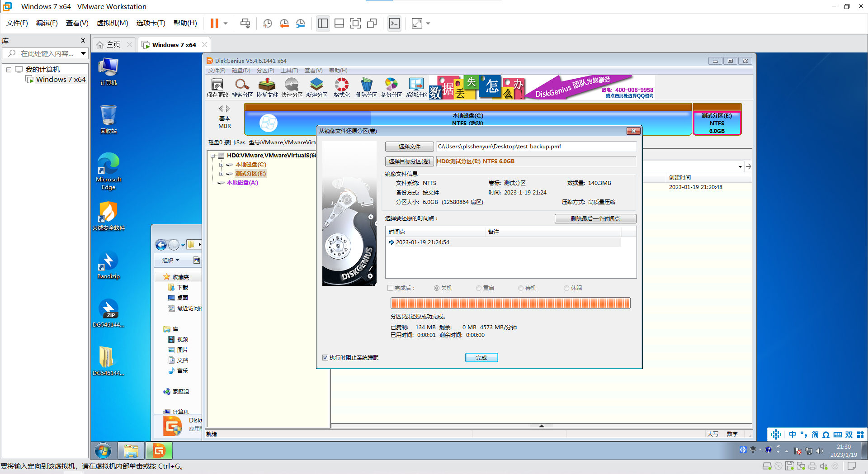Click the 时间点 column header
868x474 pixels.
(435, 232)
